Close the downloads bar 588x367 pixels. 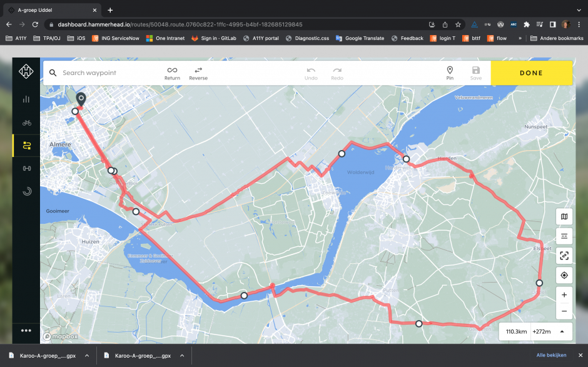(x=580, y=355)
